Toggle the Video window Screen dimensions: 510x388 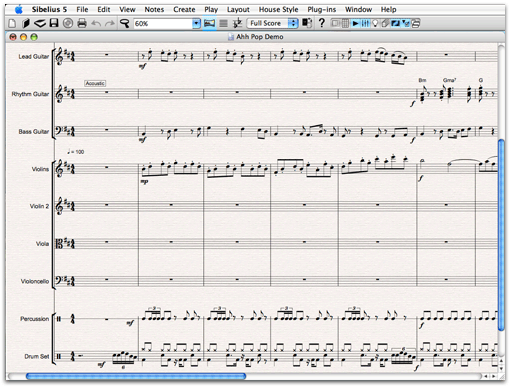click(x=395, y=23)
